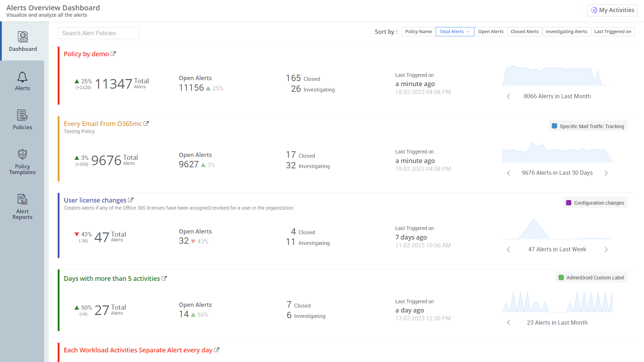644x362 pixels.
Task: Click the purple Configuration changes color swatch
Action: click(x=569, y=203)
